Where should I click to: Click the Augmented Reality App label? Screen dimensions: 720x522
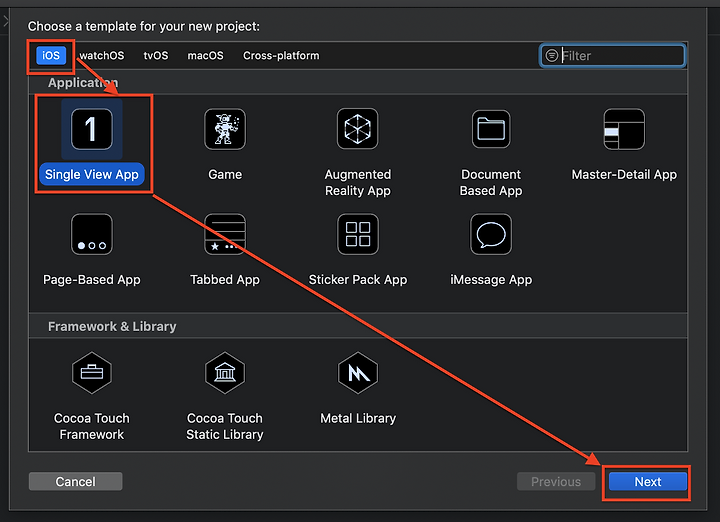point(358,182)
